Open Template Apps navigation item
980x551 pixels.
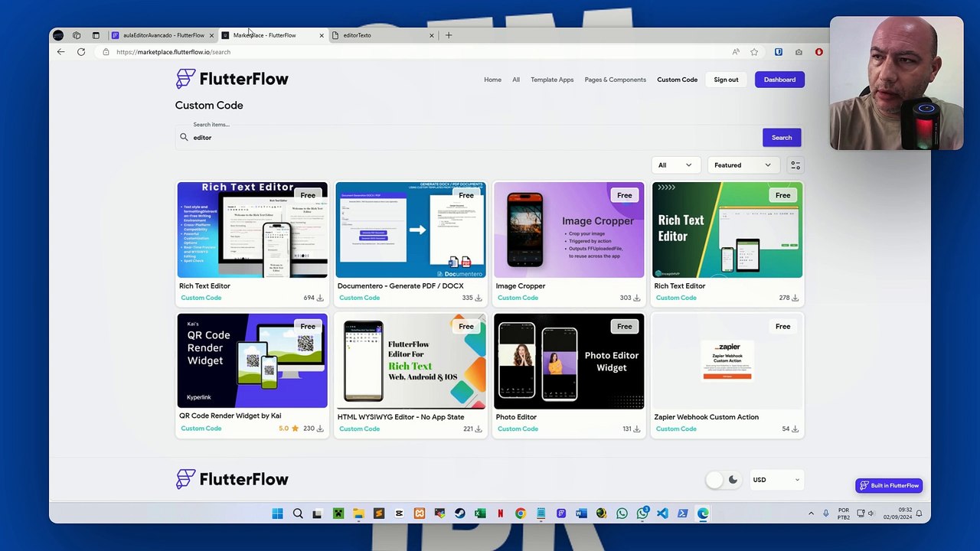click(x=552, y=80)
